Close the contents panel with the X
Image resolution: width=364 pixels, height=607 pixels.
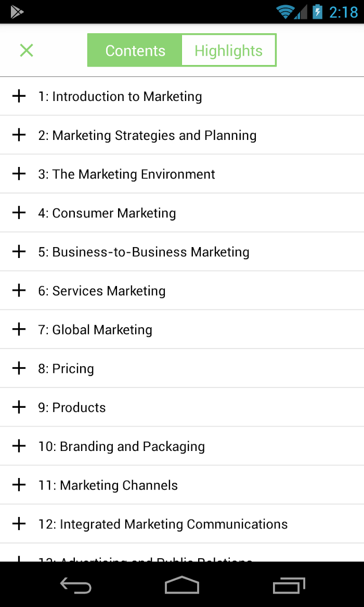pyautogui.click(x=27, y=50)
